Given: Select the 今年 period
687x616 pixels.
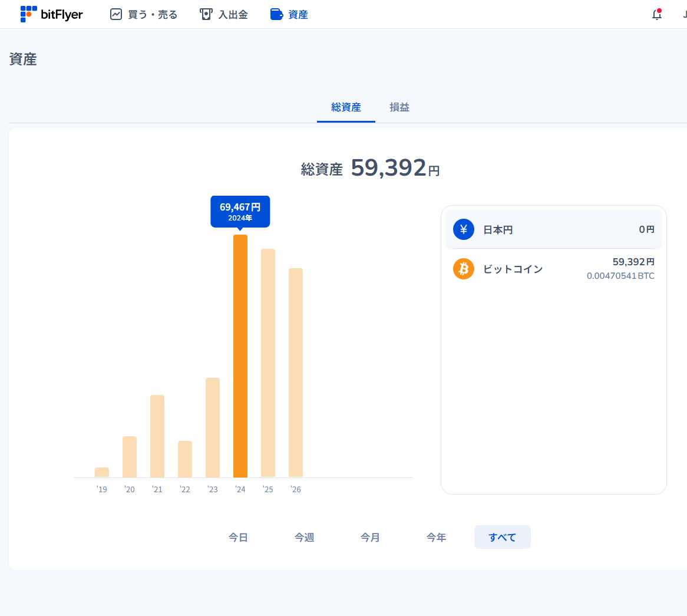Looking at the screenshot, I should (437, 537).
